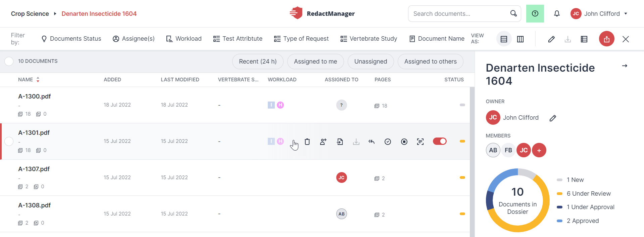Screen dimensions: 644x237
Task: Click Denarten Insecticide 1604 breadcrumb
Action: tap(99, 14)
